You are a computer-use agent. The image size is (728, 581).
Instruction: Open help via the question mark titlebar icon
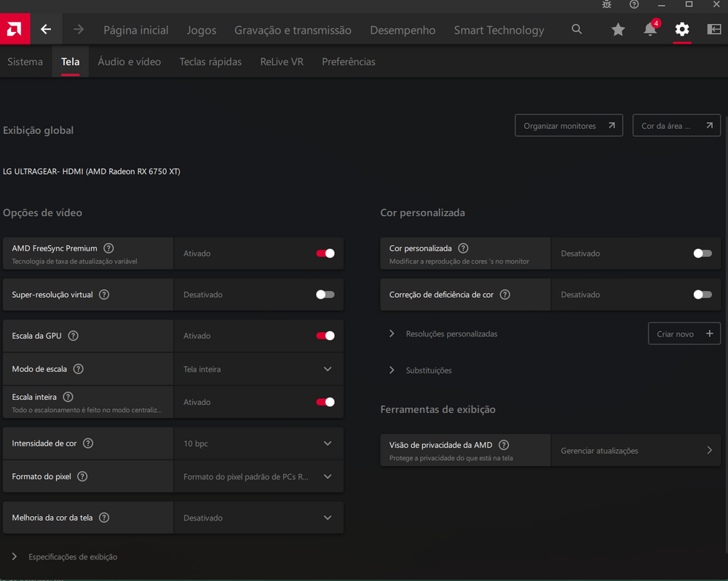pos(634,5)
